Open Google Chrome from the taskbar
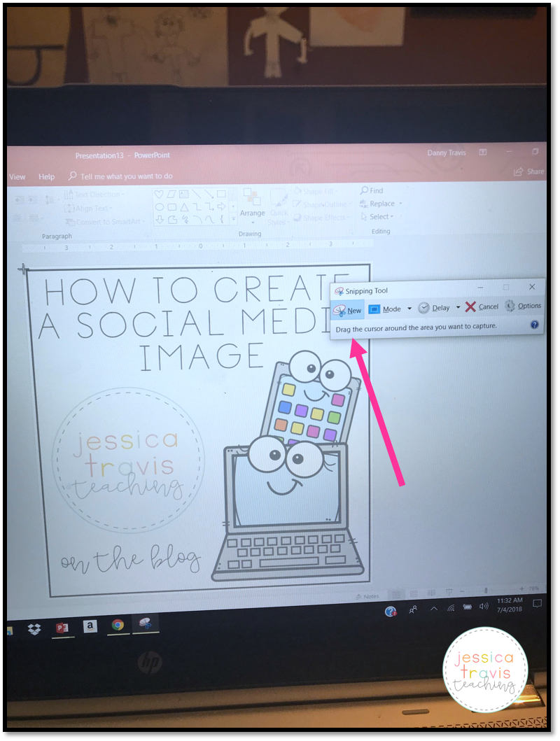This screenshot has height=741, width=560. click(118, 625)
